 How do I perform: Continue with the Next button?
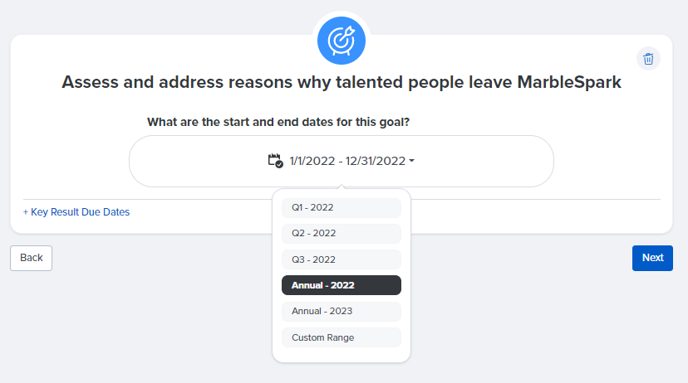pyautogui.click(x=652, y=258)
